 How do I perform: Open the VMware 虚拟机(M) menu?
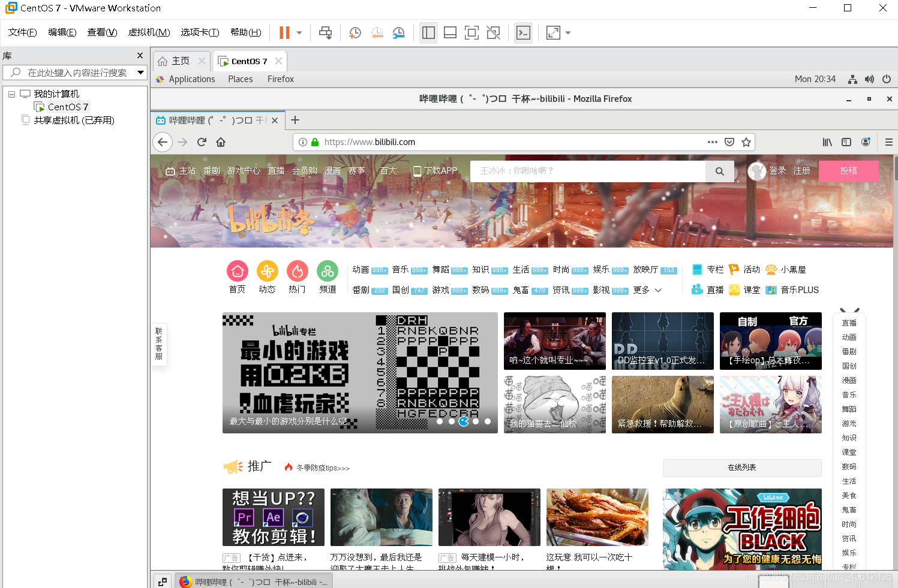pyautogui.click(x=149, y=32)
